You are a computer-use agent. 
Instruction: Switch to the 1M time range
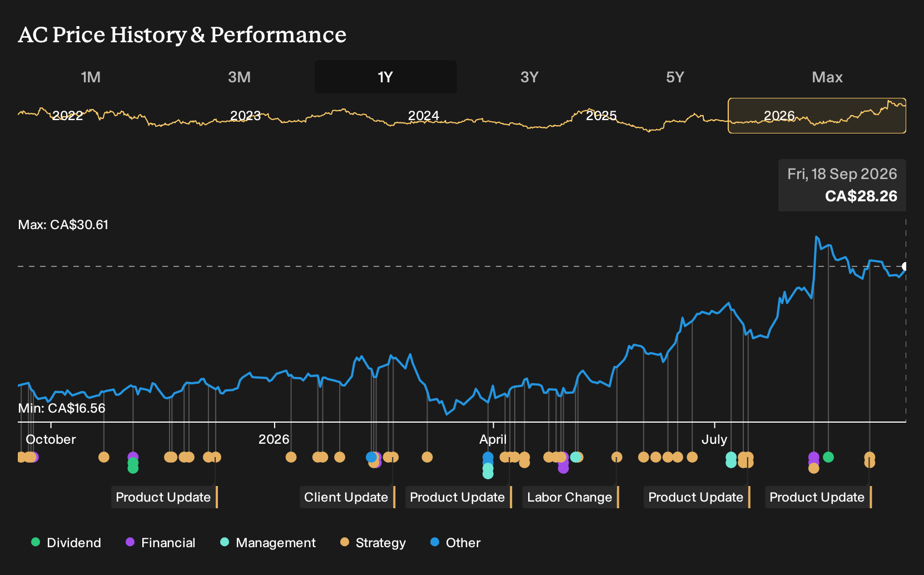[x=91, y=77]
